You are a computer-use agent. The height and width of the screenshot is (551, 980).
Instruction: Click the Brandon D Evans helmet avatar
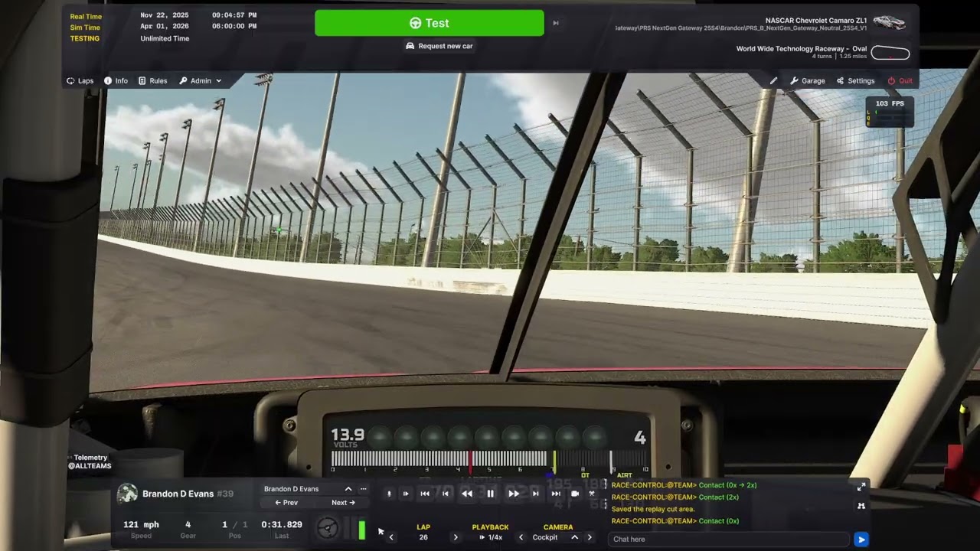(127, 494)
